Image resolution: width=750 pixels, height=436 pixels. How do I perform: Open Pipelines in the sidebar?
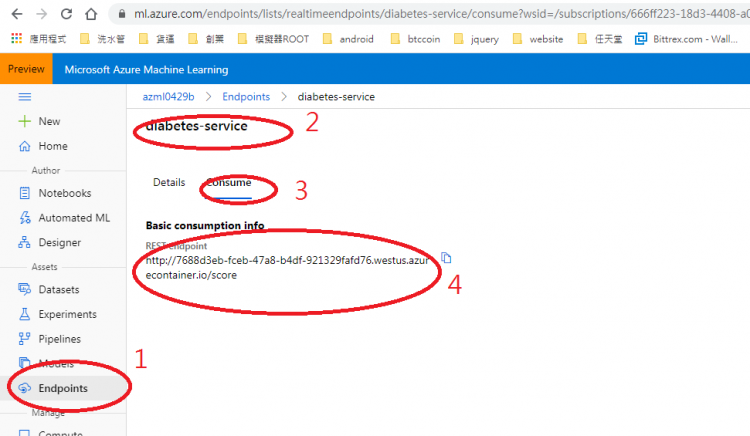(60, 339)
